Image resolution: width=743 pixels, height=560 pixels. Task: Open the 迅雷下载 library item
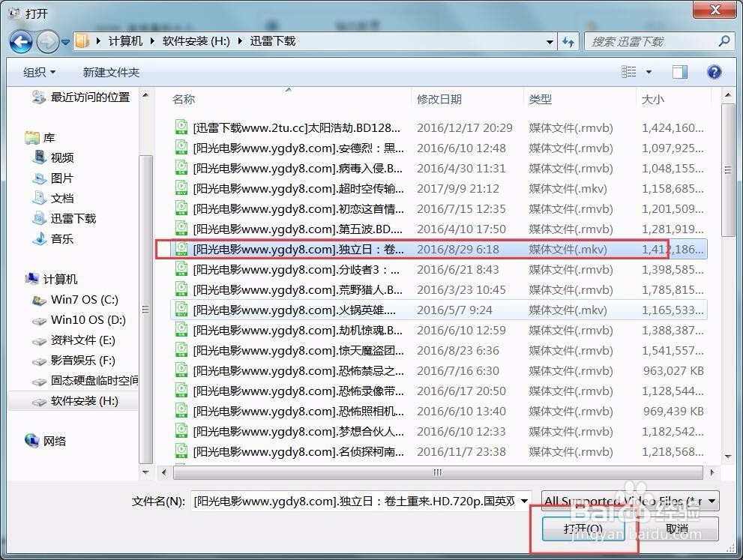(x=64, y=218)
